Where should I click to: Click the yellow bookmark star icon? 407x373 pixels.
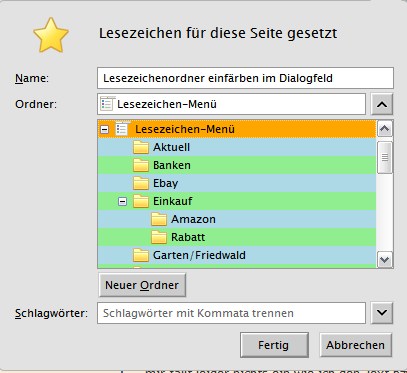pos(51,35)
